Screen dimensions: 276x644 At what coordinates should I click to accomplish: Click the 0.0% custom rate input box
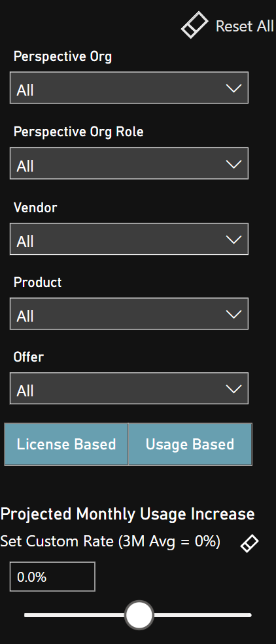(52, 577)
